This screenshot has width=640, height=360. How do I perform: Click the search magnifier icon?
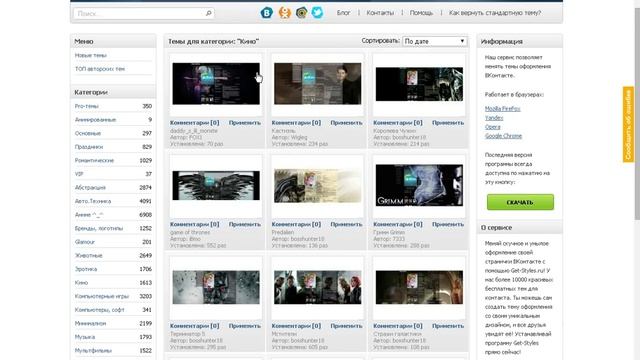208,13
